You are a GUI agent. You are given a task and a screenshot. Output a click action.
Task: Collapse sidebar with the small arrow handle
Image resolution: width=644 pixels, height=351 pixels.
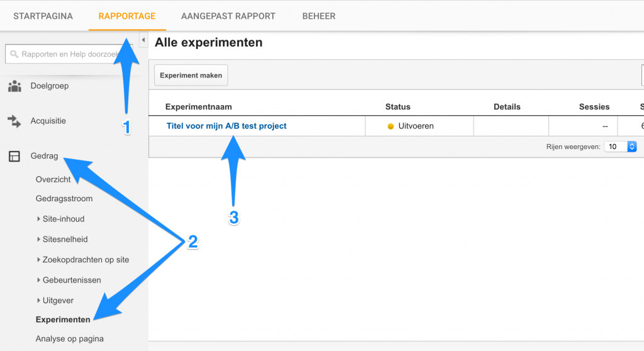coord(143,40)
